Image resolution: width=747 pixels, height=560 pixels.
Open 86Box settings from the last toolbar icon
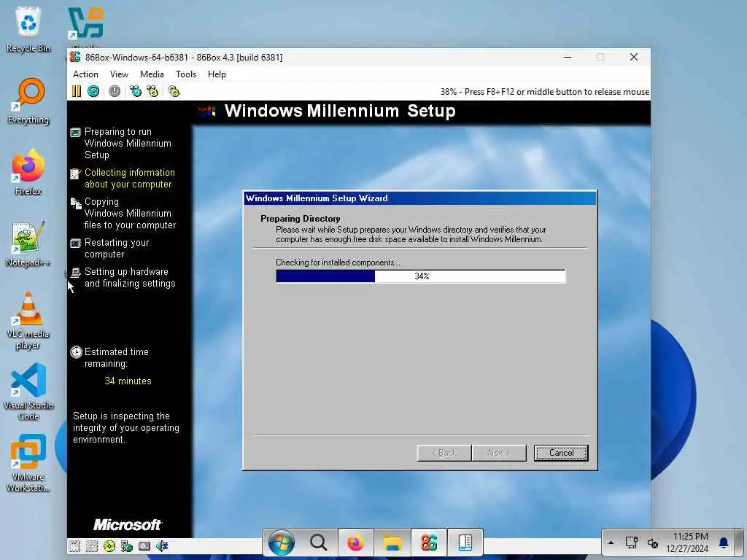[x=174, y=91]
